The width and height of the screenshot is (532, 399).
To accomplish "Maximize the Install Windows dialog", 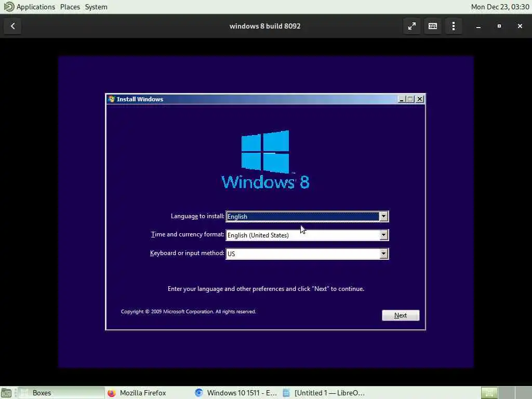I will (410, 99).
